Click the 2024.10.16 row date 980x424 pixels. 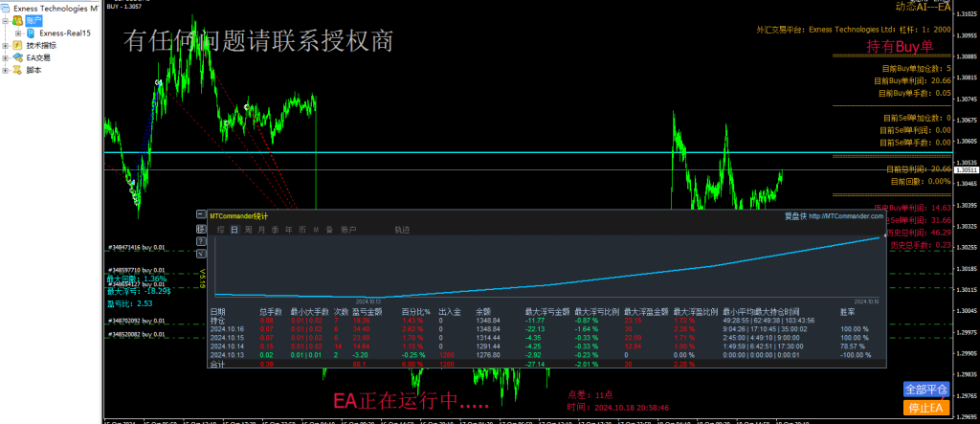tap(227, 329)
